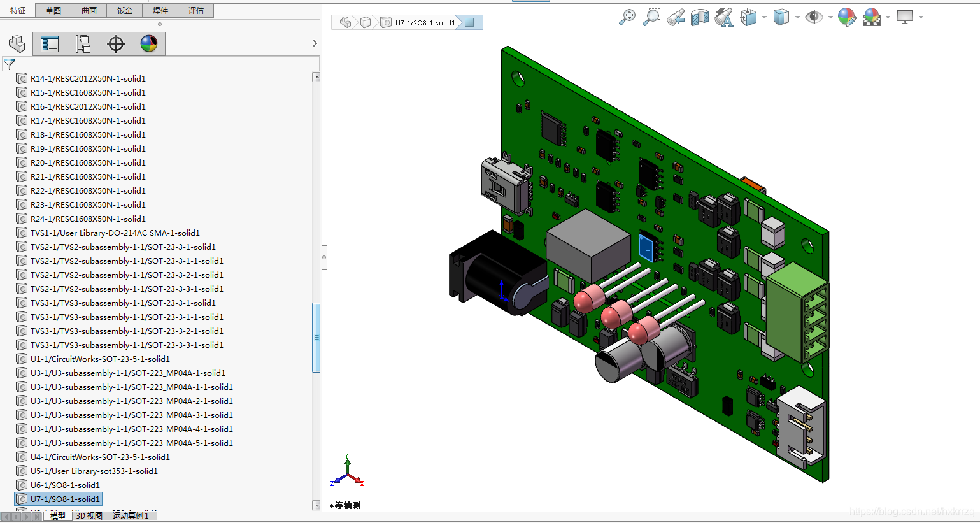Open the View Orientation dropdown arrow
980x523 pixels.
(764, 17)
